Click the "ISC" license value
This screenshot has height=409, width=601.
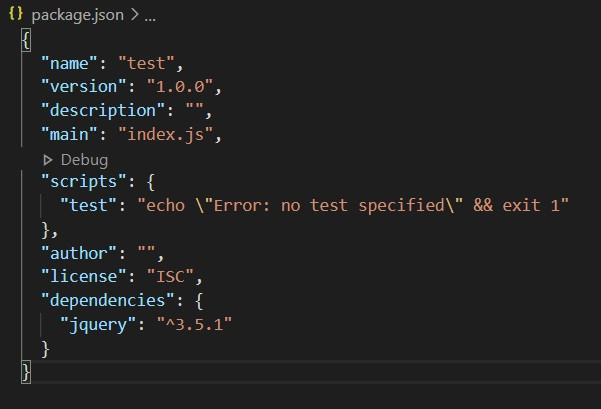[x=171, y=276]
